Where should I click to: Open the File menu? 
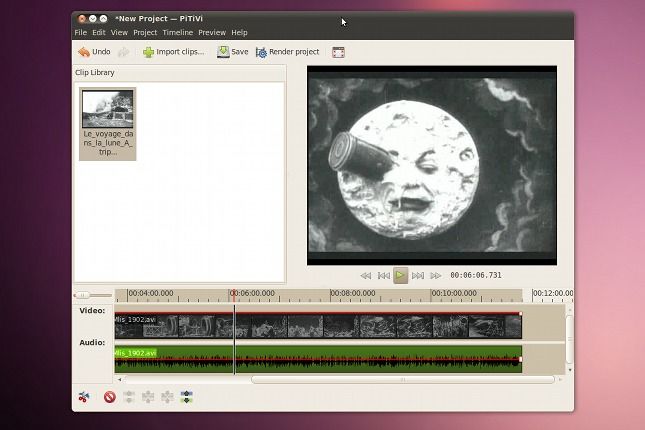(x=81, y=32)
